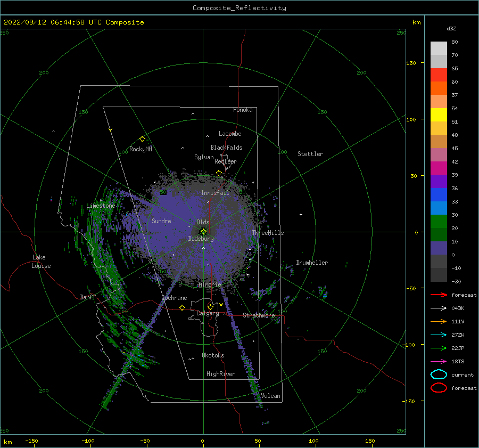The width and height of the screenshot is (479, 448).
Task: Click the Okotoks label
Action: [213, 355]
